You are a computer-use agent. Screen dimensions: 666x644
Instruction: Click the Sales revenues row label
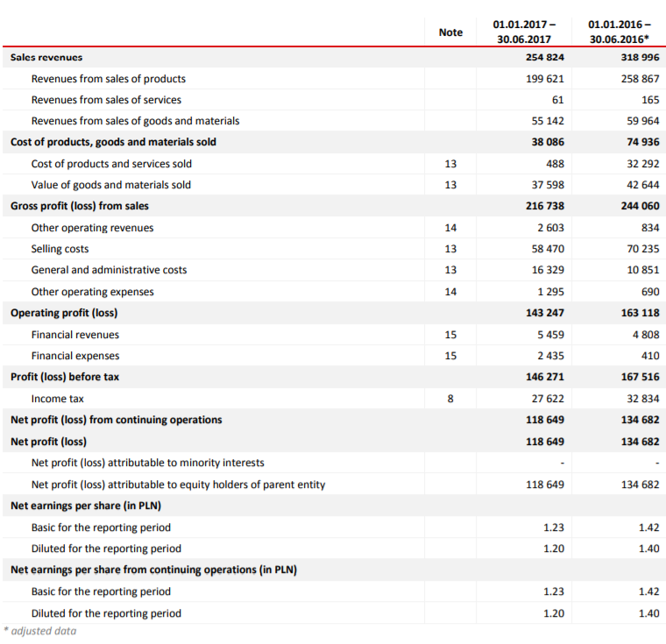(x=46, y=57)
